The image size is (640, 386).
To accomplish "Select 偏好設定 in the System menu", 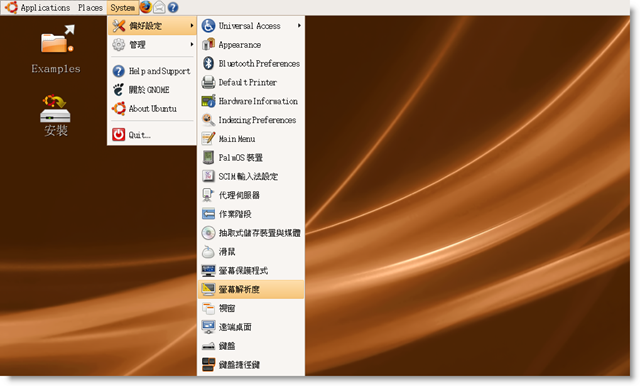I will [152, 26].
